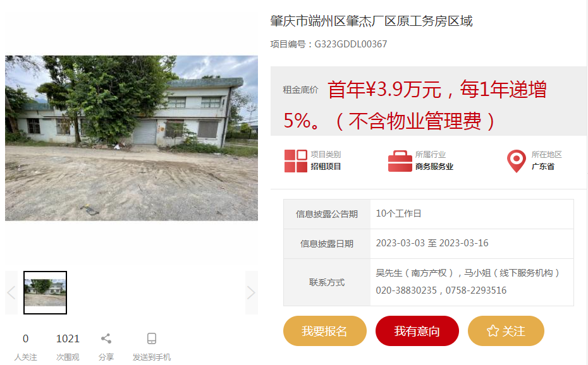Click the send-to-phone icon

point(152,338)
